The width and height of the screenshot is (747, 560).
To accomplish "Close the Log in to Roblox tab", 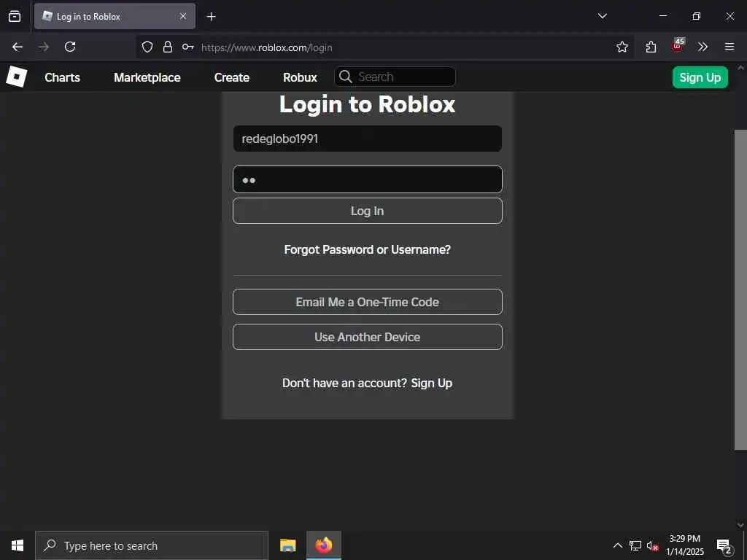I will pyautogui.click(x=183, y=16).
